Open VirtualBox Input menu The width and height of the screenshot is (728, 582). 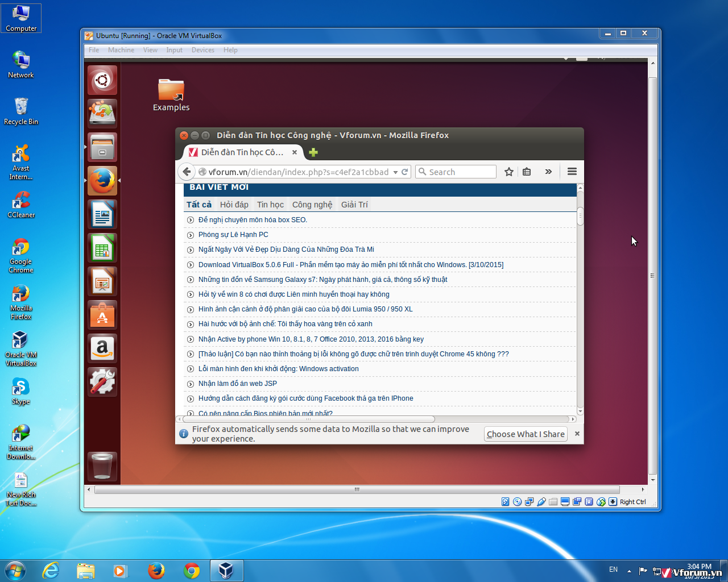[175, 50]
